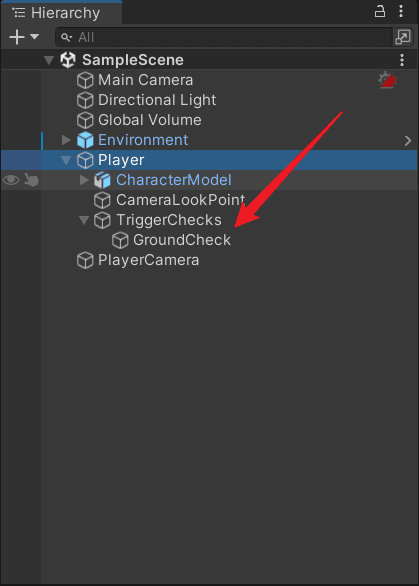Click the Main Camera cube icon
This screenshot has width=419, height=586.
coord(85,80)
